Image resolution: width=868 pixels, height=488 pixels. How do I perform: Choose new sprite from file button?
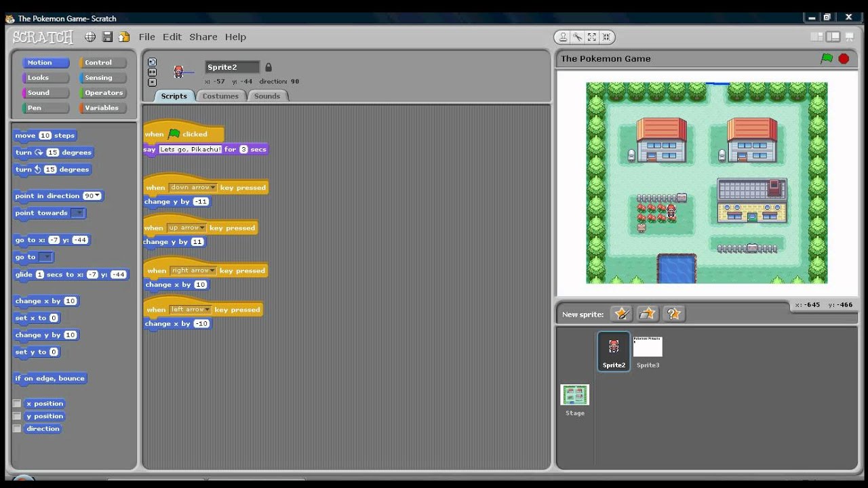648,314
